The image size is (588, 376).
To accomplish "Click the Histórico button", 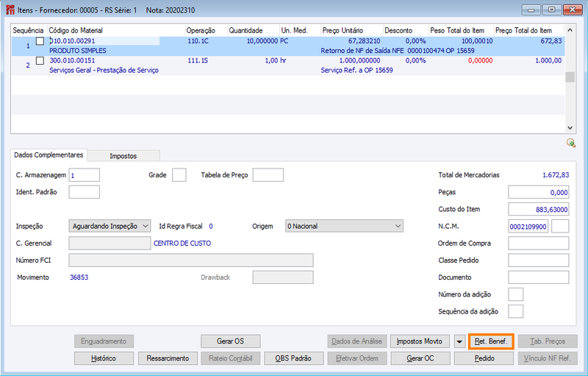I will (x=104, y=358).
